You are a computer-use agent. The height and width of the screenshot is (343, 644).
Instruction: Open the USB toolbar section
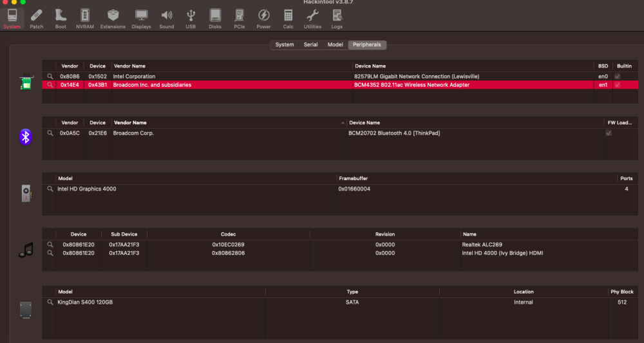(191, 19)
